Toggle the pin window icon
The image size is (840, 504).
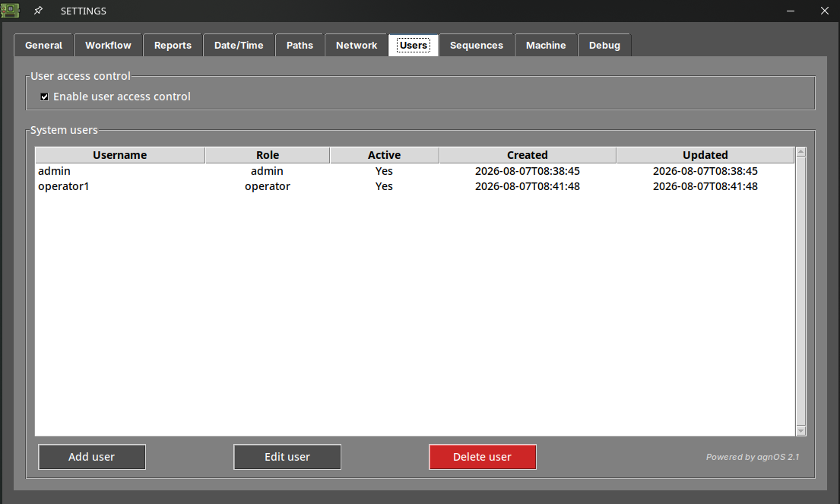click(38, 11)
